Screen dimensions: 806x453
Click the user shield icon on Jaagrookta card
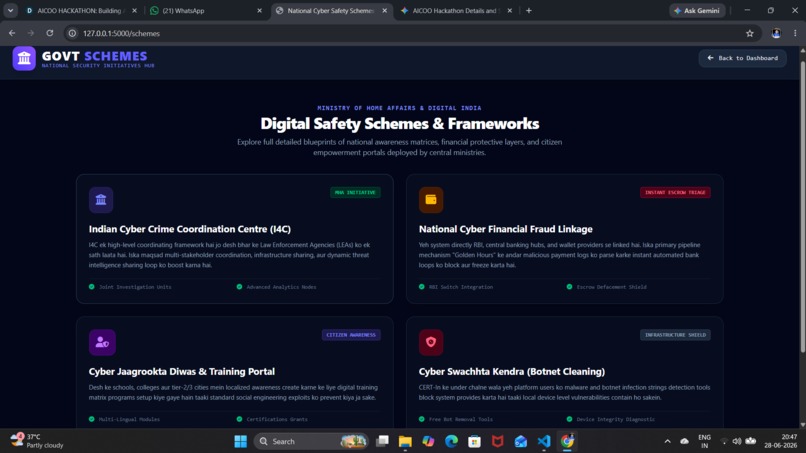click(x=102, y=342)
